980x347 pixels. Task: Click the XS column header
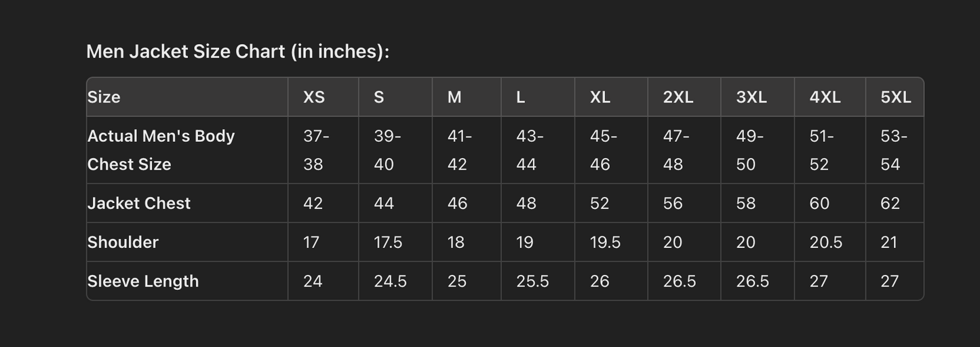point(314,97)
